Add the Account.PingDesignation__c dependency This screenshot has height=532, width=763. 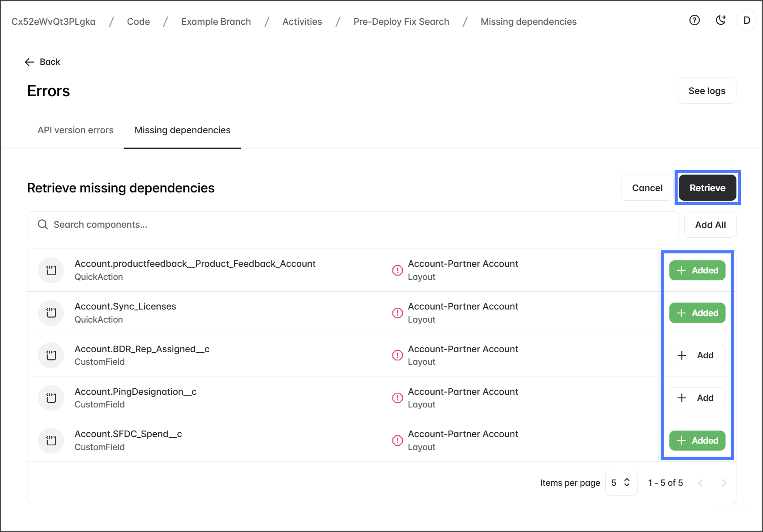tap(697, 398)
